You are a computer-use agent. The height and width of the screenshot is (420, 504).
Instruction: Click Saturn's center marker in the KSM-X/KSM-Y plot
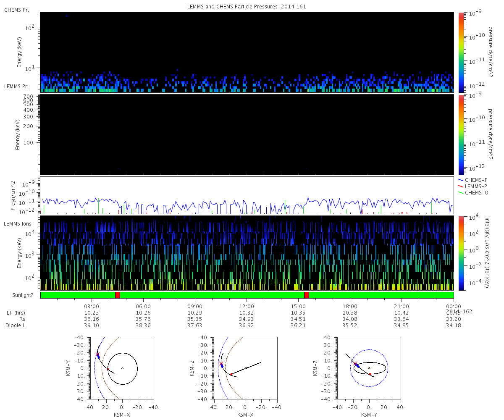122,368
